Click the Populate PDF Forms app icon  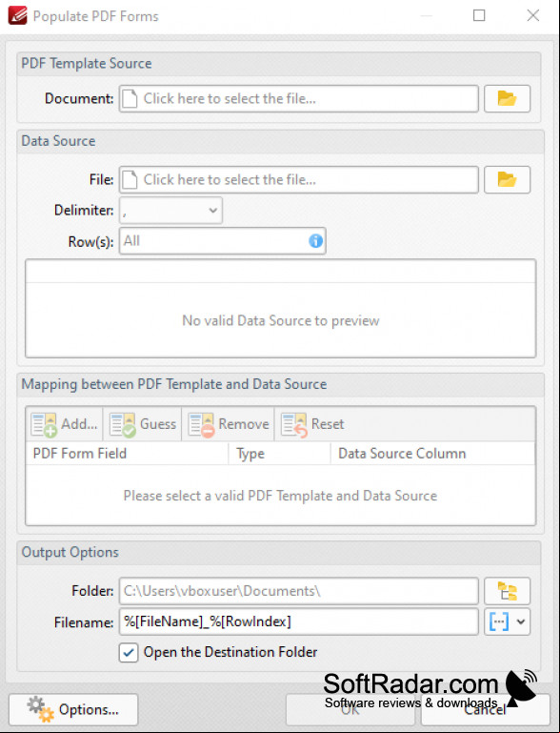coord(17,15)
